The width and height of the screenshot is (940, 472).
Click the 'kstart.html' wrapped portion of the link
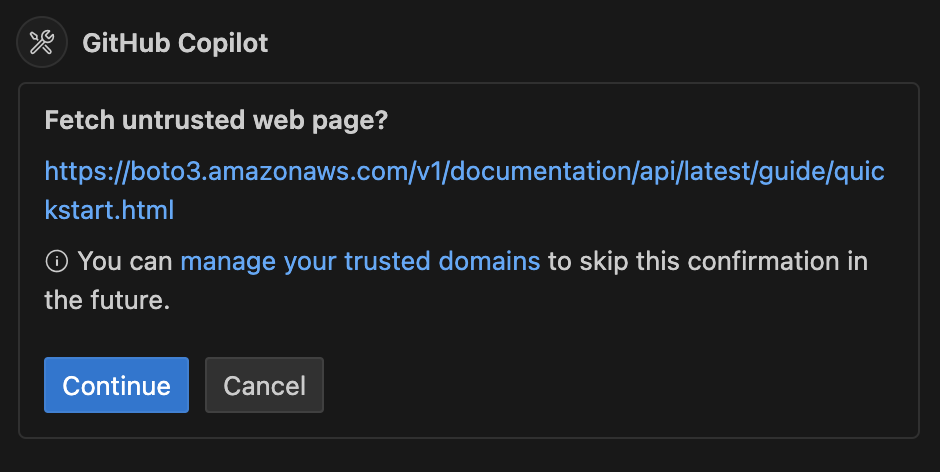pyautogui.click(x=109, y=211)
